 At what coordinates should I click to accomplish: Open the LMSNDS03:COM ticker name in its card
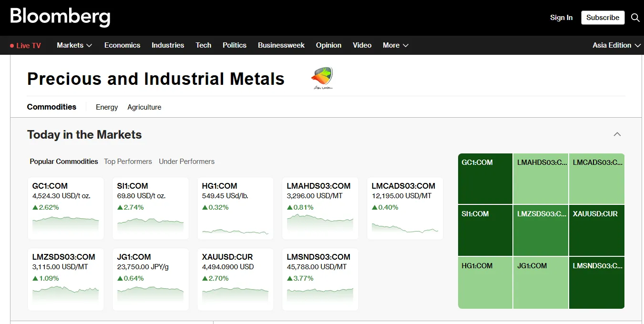tap(318, 257)
